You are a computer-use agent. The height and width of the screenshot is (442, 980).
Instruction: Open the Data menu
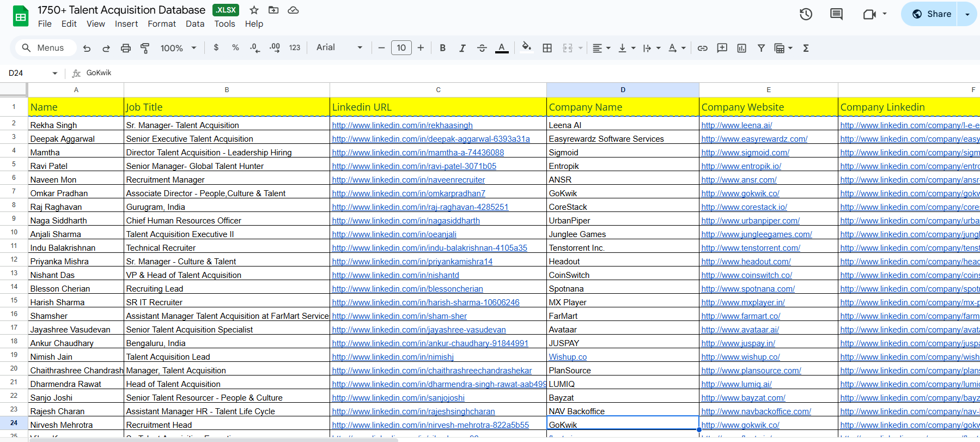click(x=195, y=24)
